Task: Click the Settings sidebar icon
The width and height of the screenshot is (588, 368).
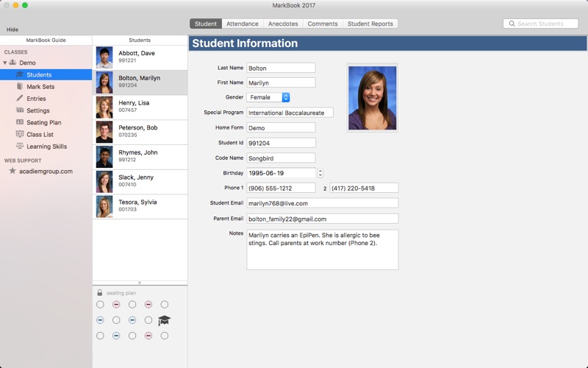Action: [x=20, y=110]
